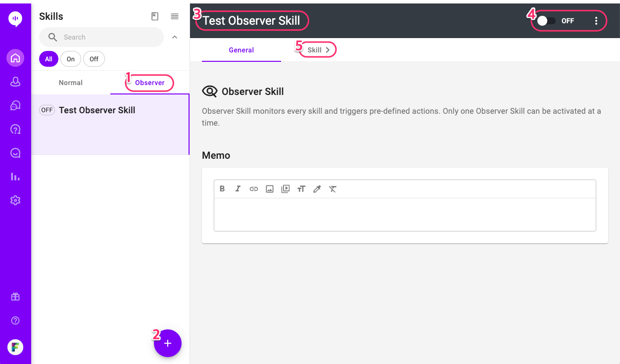
Task: Click the Test Observer Skill header title
Action: [x=251, y=21]
